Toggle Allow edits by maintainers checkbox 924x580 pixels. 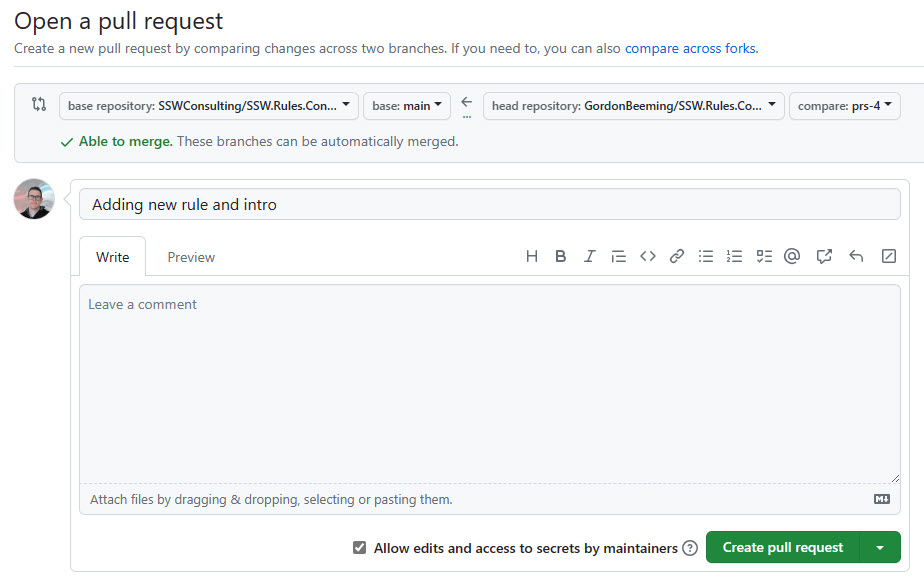(x=360, y=548)
